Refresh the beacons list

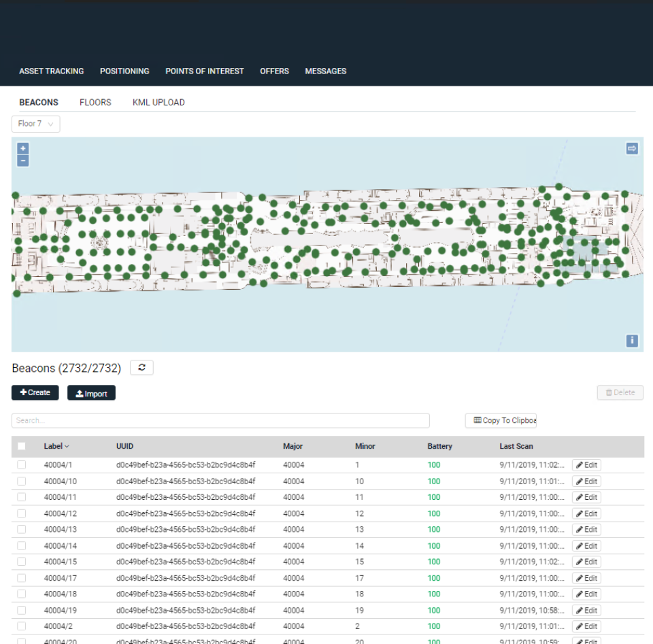(x=141, y=367)
